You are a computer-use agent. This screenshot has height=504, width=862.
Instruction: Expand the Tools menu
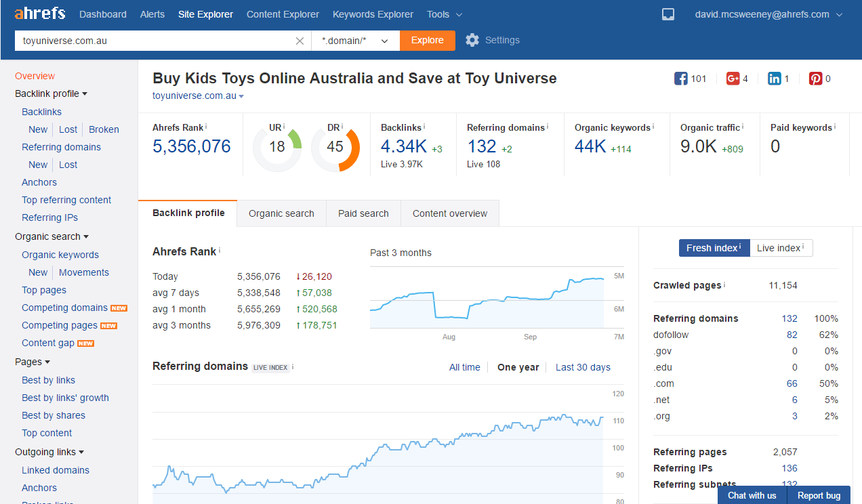tap(445, 14)
